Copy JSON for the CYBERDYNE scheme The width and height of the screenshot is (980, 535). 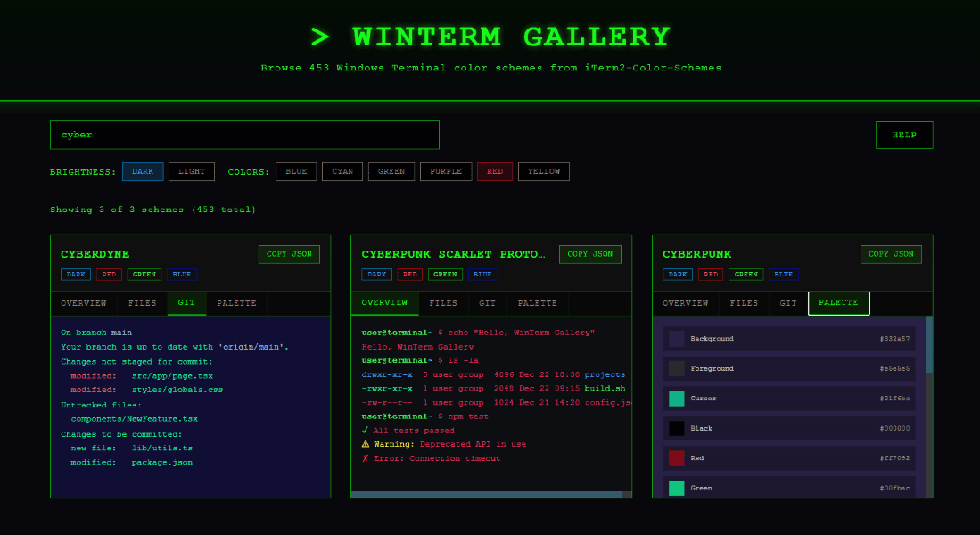pyautogui.click(x=288, y=253)
